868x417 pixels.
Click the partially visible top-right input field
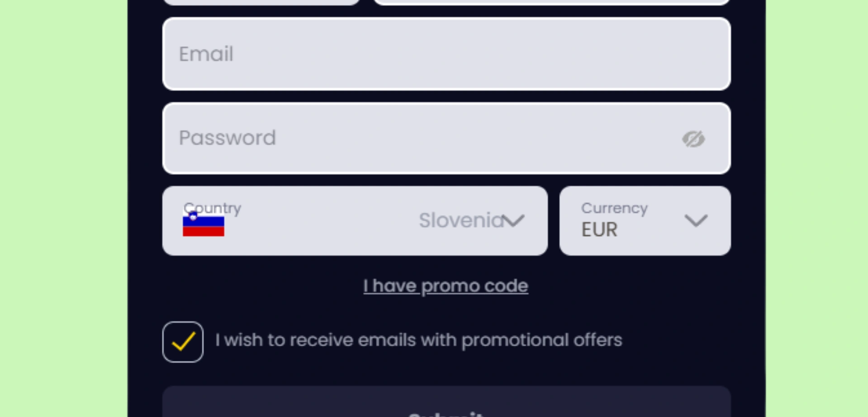[552, 2]
